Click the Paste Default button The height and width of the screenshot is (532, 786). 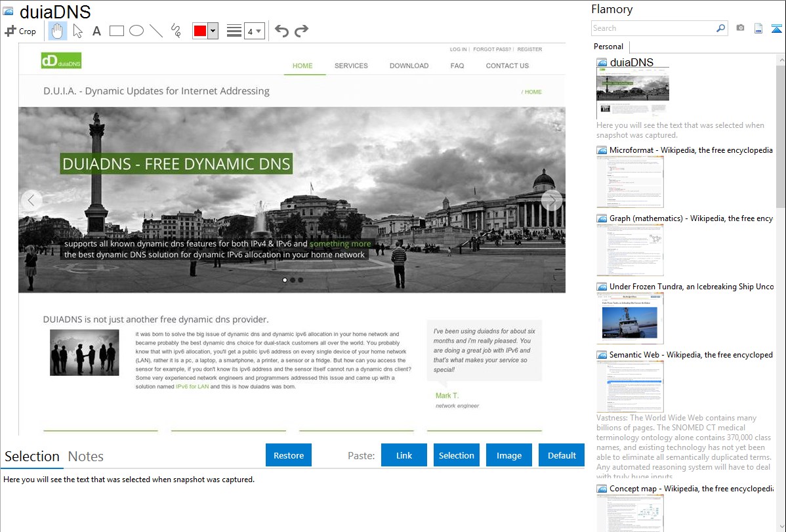pos(562,455)
